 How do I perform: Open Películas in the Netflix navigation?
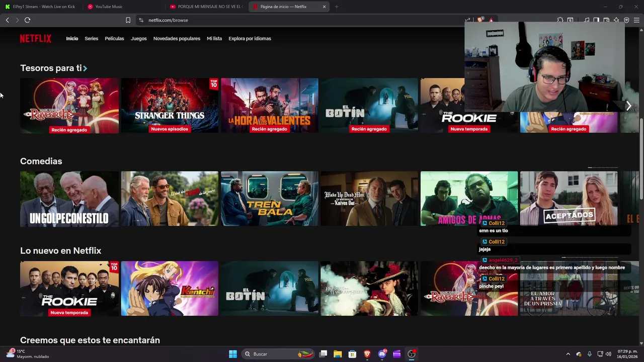114,39
